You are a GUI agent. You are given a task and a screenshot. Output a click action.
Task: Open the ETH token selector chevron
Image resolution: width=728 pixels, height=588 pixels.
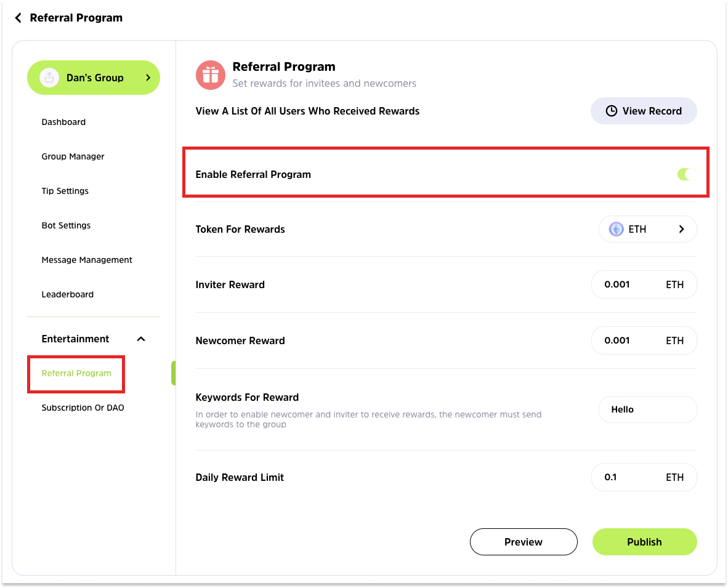[681, 229]
